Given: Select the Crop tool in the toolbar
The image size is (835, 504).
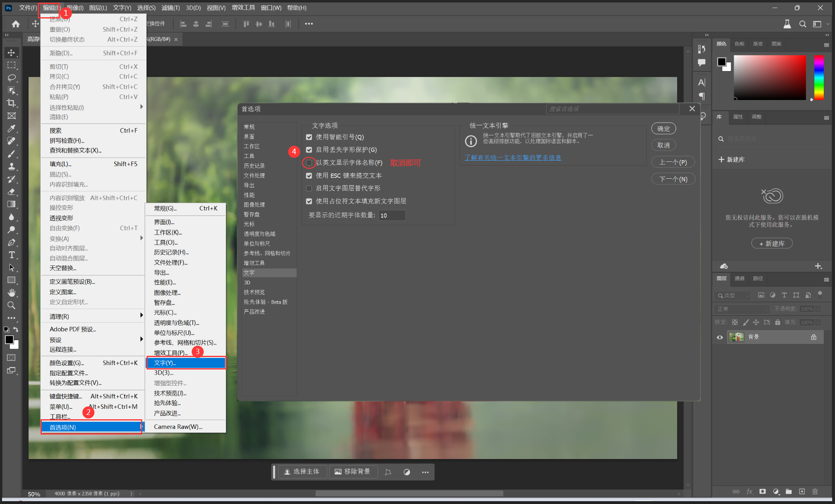Looking at the screenshot, I should [11, 103].
